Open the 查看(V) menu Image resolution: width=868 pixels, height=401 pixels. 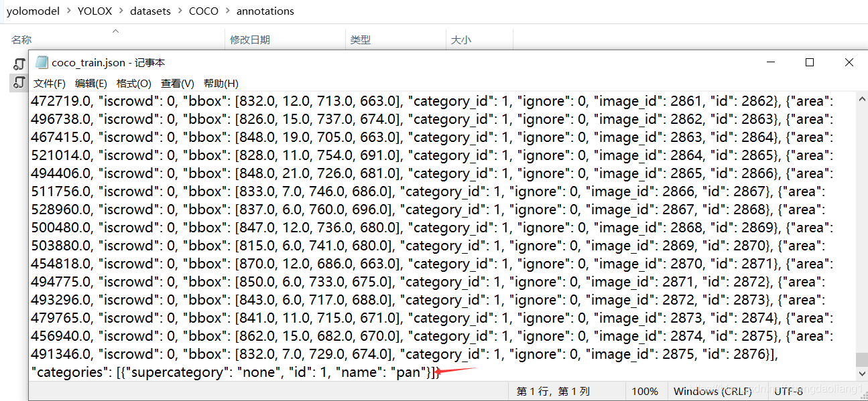[177, 84]
